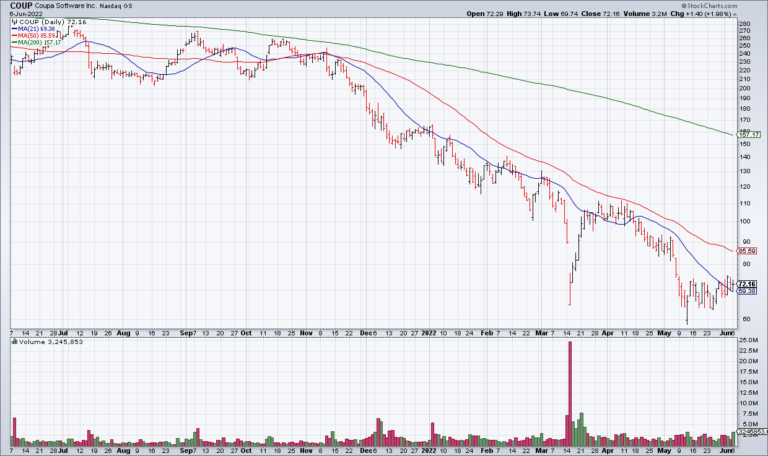Click the 200 label on the price axis
Image resolution: width=768 pixels, height=456 pixels.
[744, 88]
